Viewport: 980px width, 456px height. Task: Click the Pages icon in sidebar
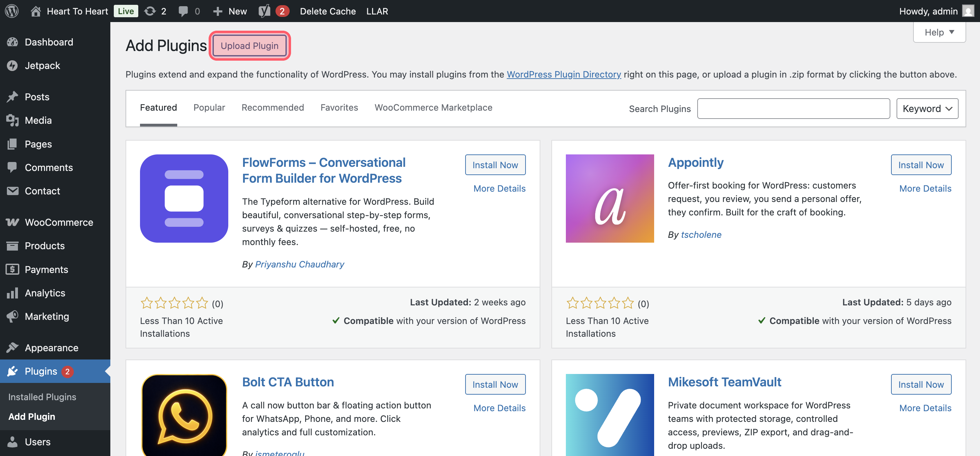12,144
